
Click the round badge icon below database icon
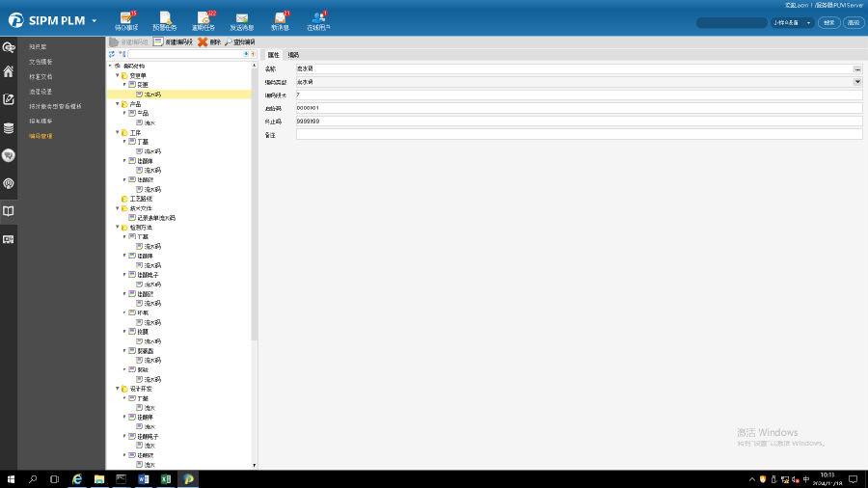click(x=9, y=155)
